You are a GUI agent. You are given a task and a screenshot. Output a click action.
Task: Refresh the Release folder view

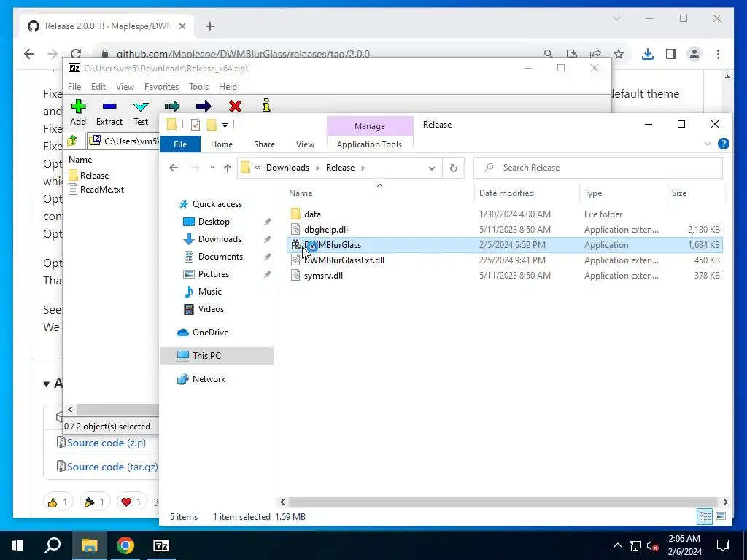coord(454,168)
